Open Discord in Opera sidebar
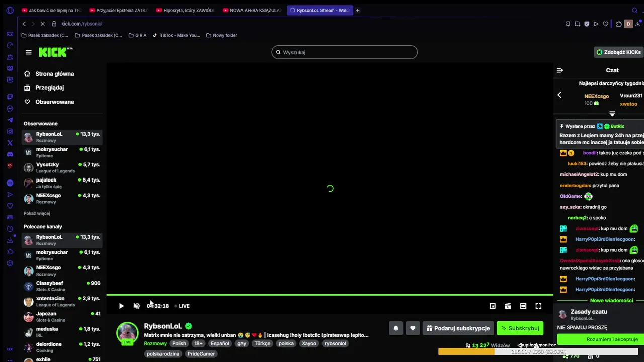This screenshot has height=362, width=644. pyautogui.click(x=10, y=154)
